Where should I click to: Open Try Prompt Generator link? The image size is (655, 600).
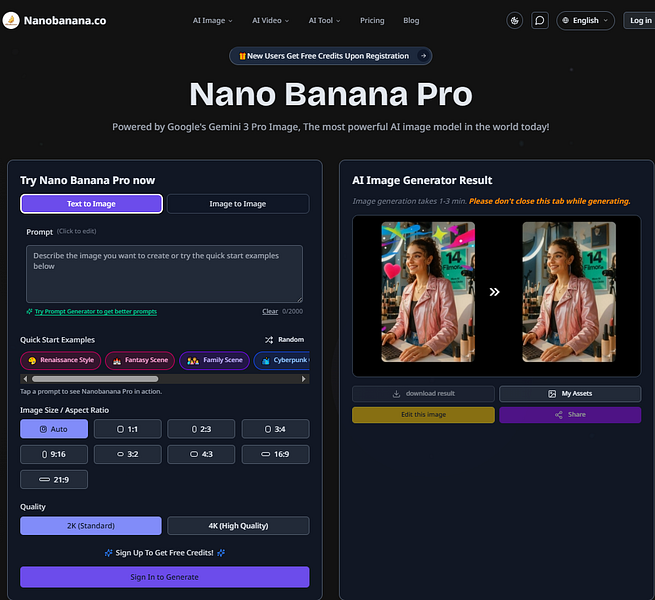(x=96, y=311)
